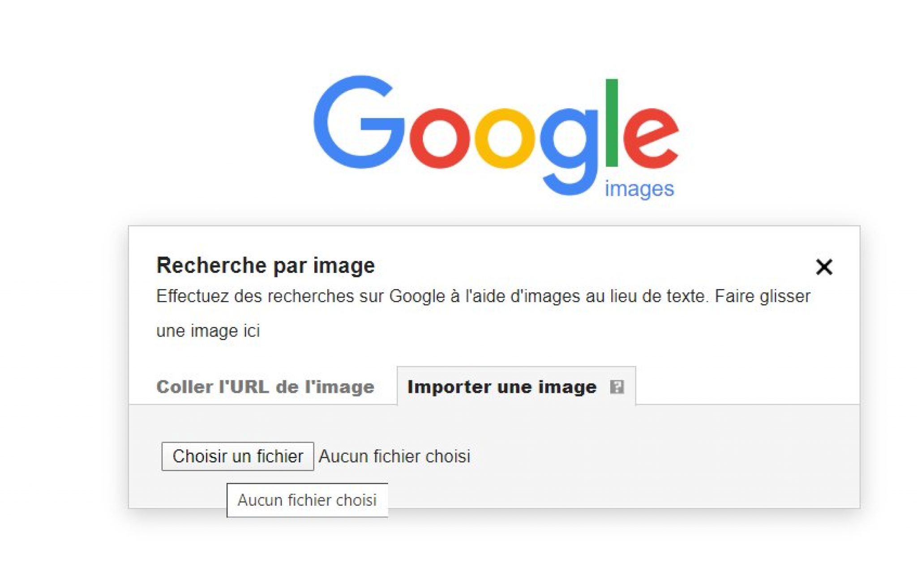
Task: Click the yellow o in Google logo
Action: click(x=505, y=138)
